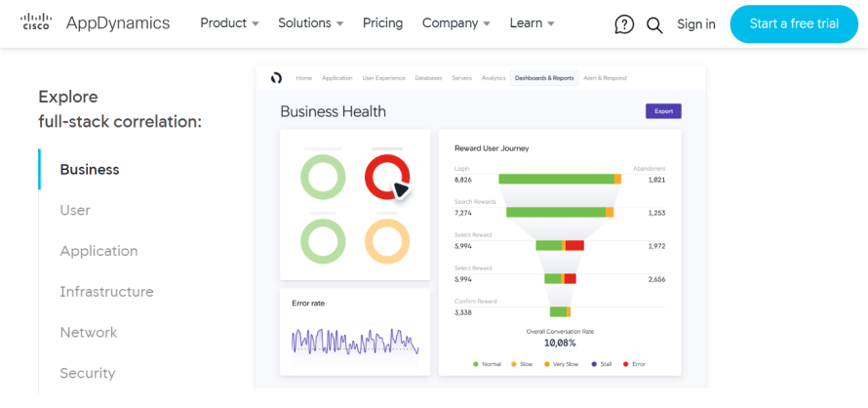Click the Reward User Journey title
Image resolution: width=868 pixels, height=408 pixels.
click(x=492, y=148)
